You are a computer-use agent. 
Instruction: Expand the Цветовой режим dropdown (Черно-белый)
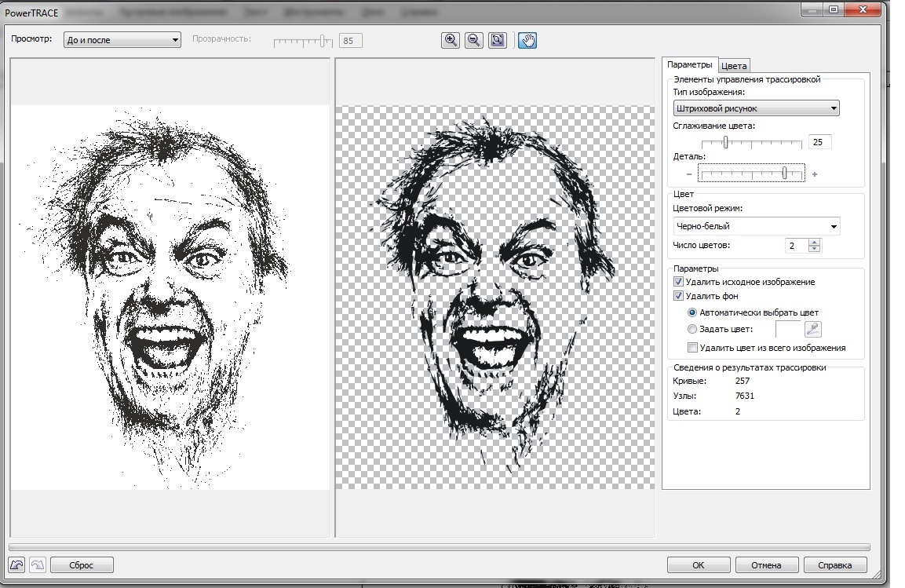tap(756, 226)
